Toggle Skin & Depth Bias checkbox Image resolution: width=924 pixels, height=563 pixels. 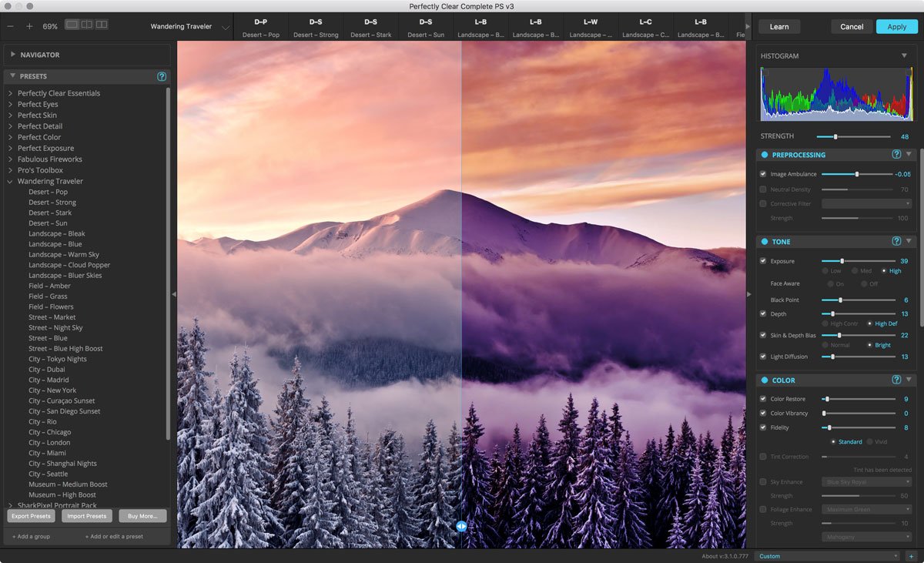(763, 335)
